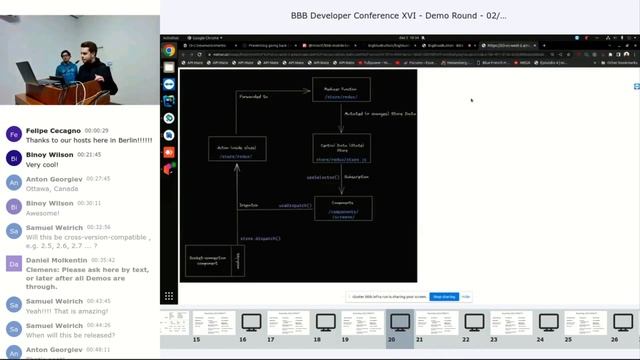Click Activities in the Ubuntu top bar
The width and height of the screenshot is (640, 360).
point(171,38)
